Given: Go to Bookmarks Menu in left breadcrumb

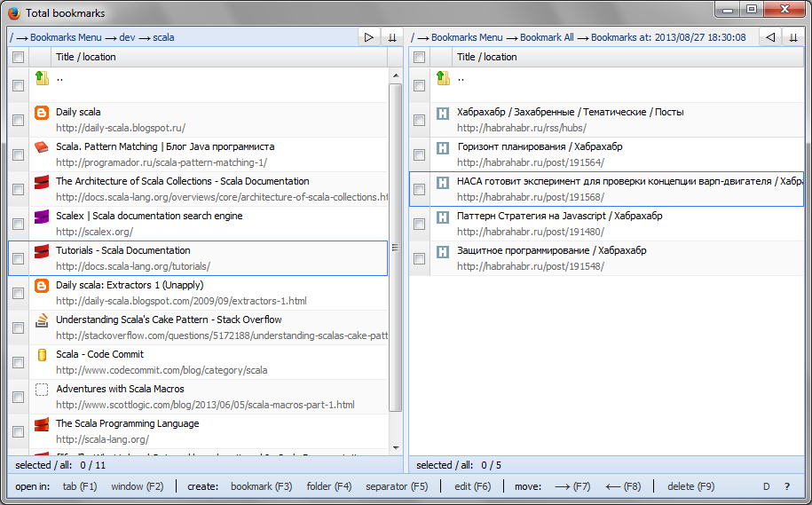Looking at the screenshot, I should (x=66, y=37).
